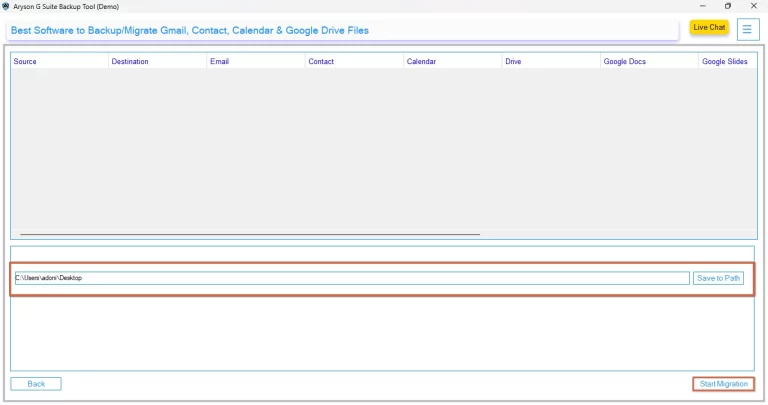This screenshot has height=405, width=768.
Task: Select the Drive column header
Action: pos(551,61)
